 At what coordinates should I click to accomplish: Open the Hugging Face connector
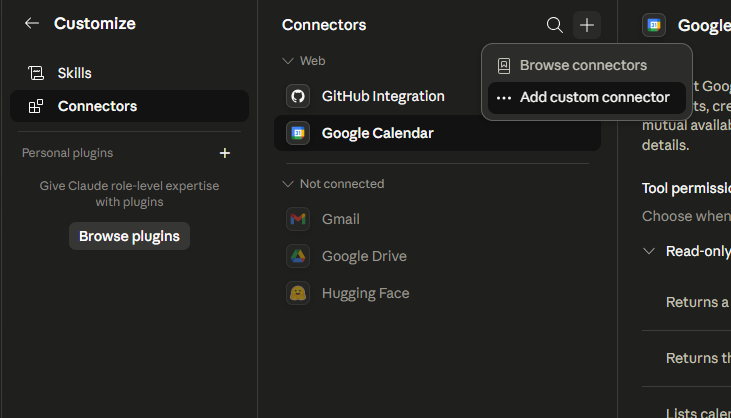click(x=437, y=294)
